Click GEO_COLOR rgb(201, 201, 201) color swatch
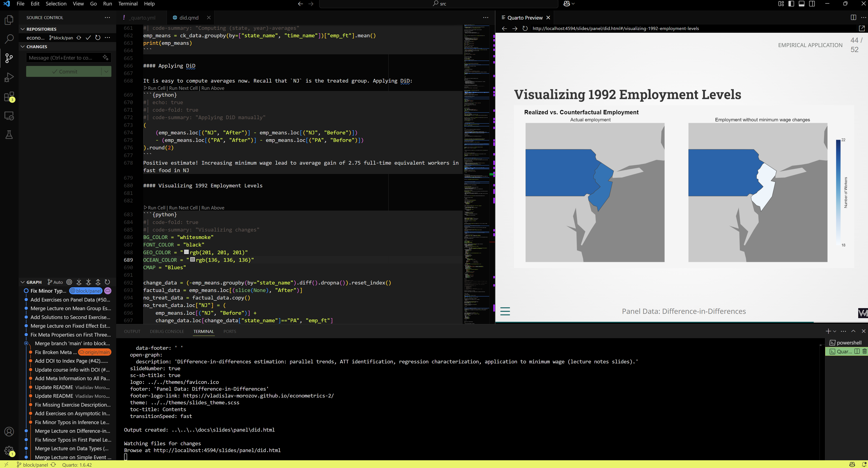This screenshot has height=468, width=868. (186, 252)
